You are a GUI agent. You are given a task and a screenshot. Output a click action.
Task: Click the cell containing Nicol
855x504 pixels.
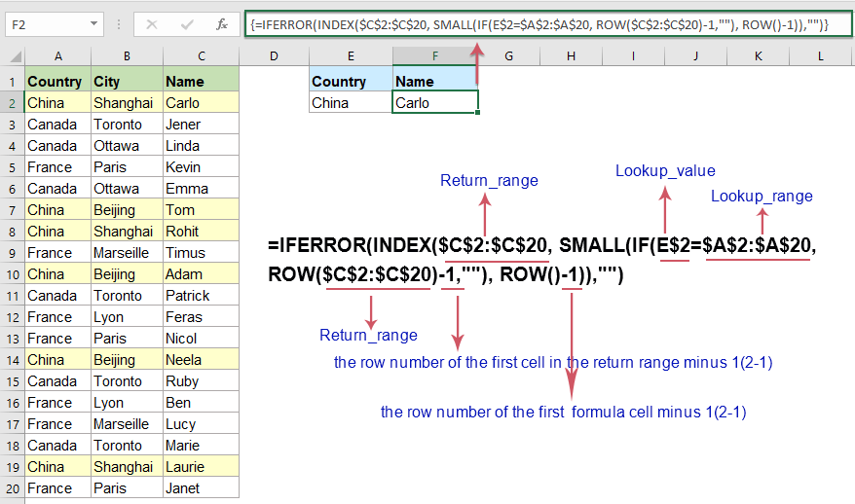(202, 339)
